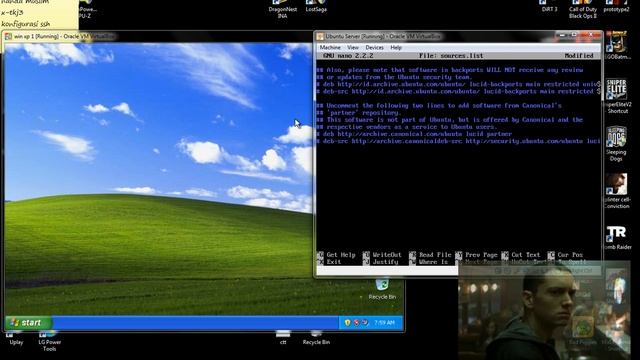This screenshot has width=640, height=360.
Task: Click the 'respective vendors as a service' line
Action: [x=407, y=127]
